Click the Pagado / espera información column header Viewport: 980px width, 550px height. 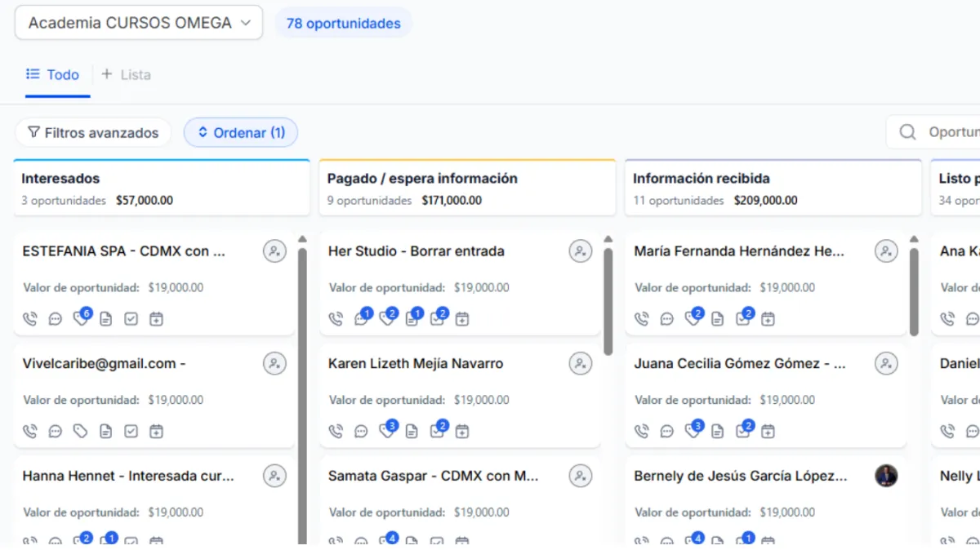pos(467,189)
